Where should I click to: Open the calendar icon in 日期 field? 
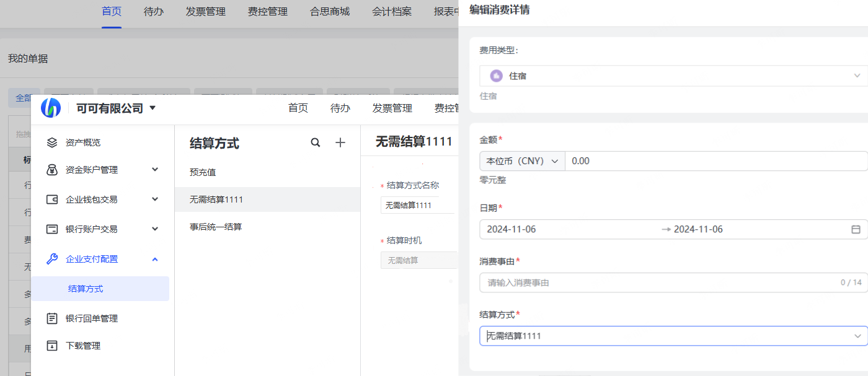tap(856, 229)
